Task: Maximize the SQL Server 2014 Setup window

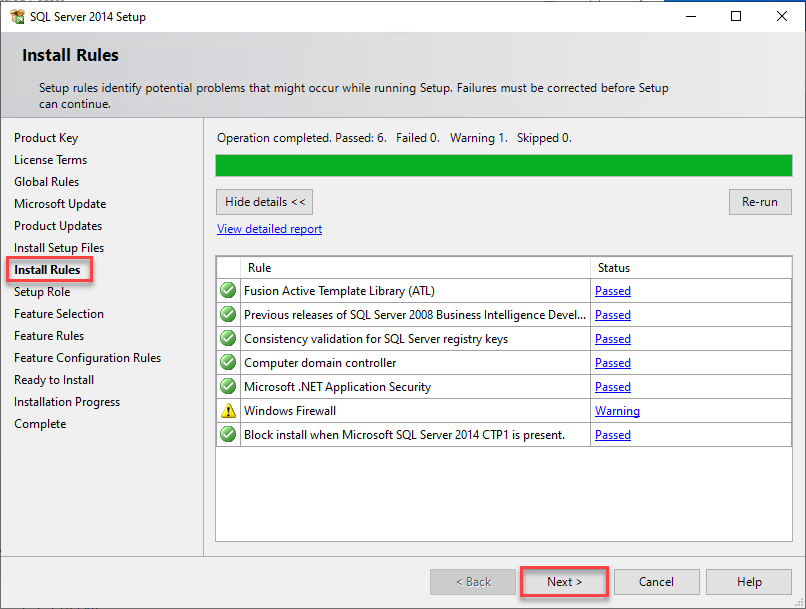Action: click(x=736, y=16)
